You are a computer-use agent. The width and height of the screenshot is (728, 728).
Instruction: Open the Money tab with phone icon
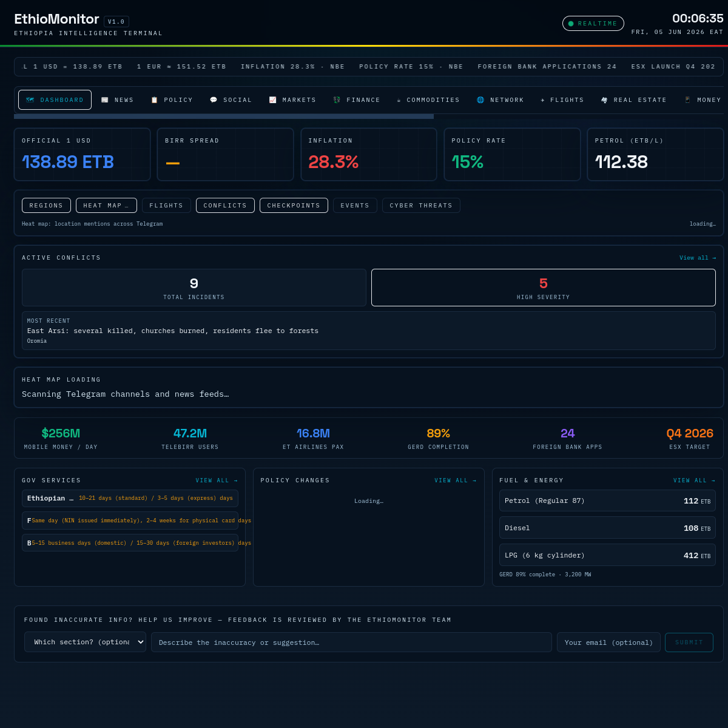(703, 100)
